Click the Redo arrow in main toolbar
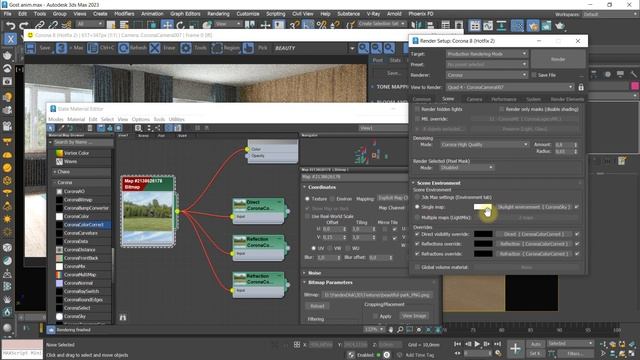 click(x=24, y=26)
